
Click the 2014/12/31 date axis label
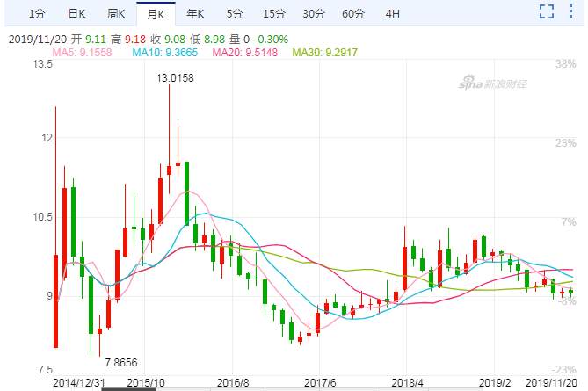(79, 383)
